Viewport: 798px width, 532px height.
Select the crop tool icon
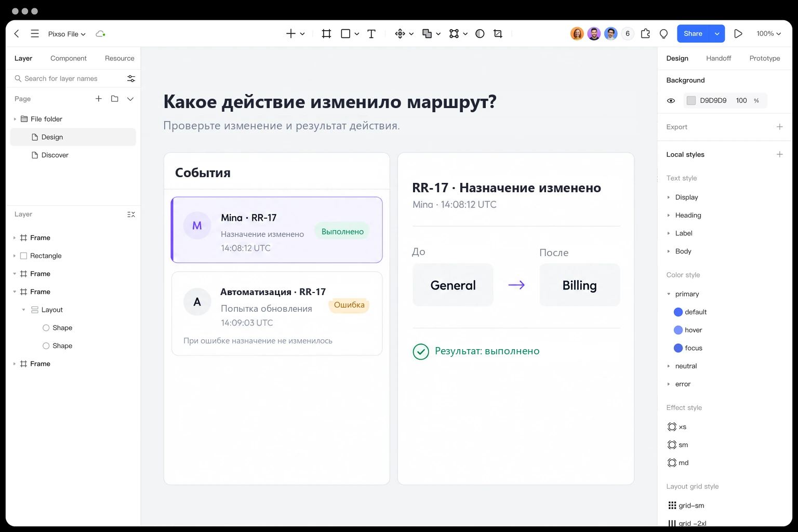coord(498,34)
